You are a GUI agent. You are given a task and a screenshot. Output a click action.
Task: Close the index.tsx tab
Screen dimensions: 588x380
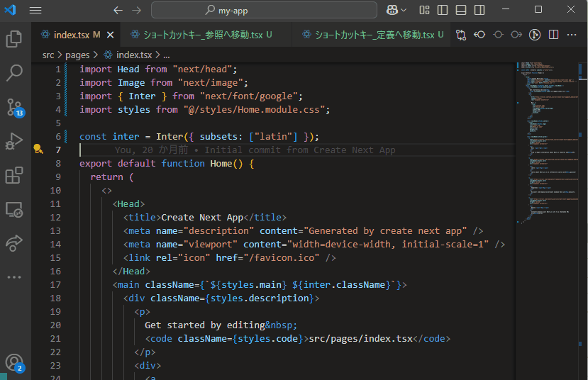[110, 35]
